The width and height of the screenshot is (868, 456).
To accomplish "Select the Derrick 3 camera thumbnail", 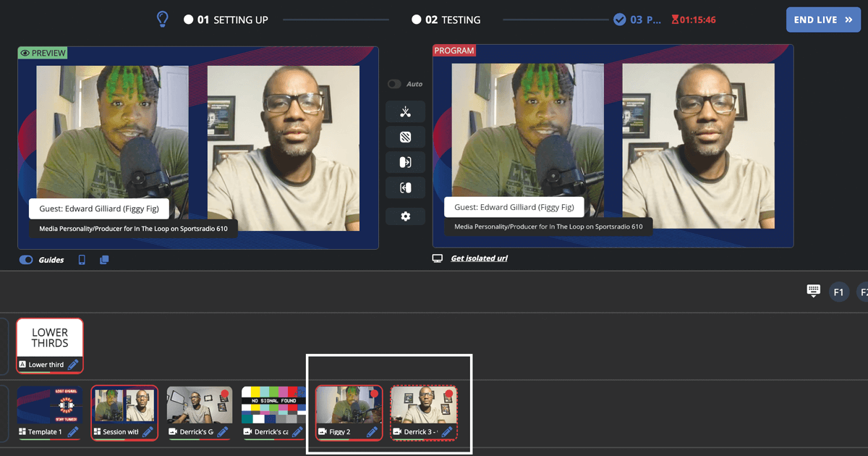I will click(424, 406).
